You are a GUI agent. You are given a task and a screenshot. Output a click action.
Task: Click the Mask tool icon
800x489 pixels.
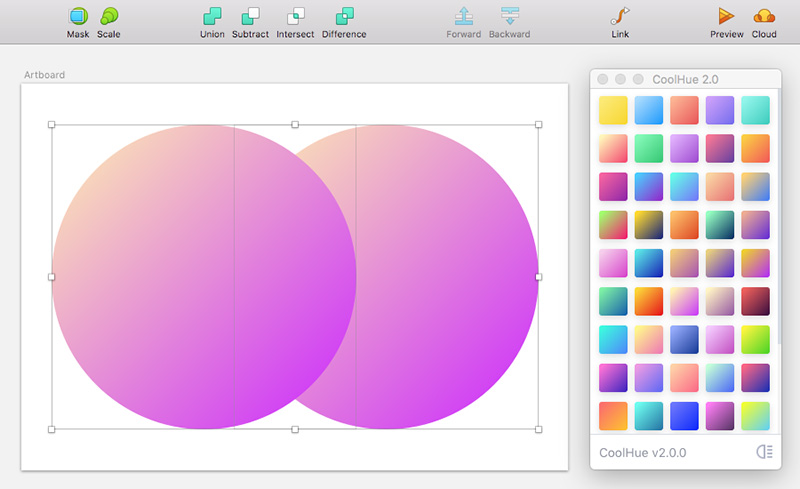coord(78,16)
